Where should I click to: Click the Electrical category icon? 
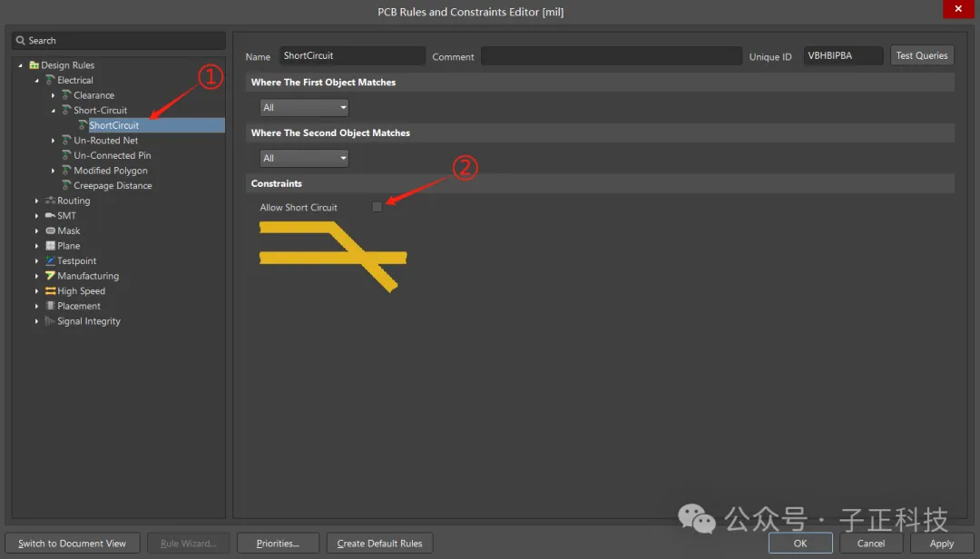pyautogui.click(x=50, y=80)
